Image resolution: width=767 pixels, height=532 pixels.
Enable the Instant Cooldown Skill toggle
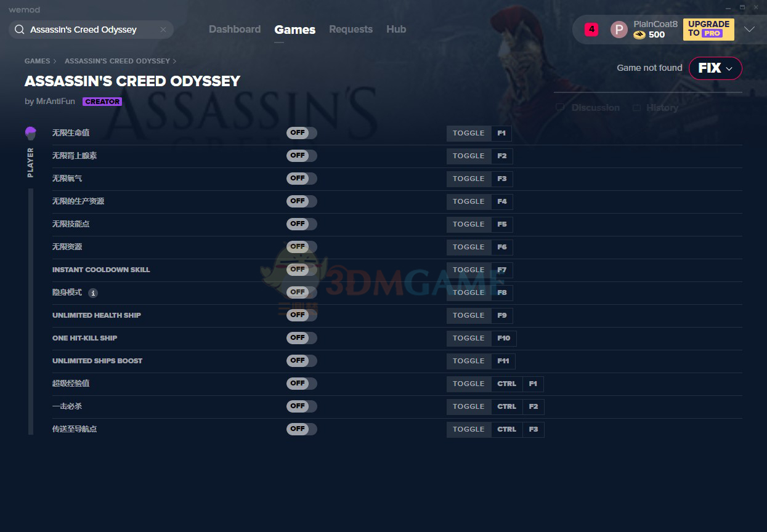301,270
